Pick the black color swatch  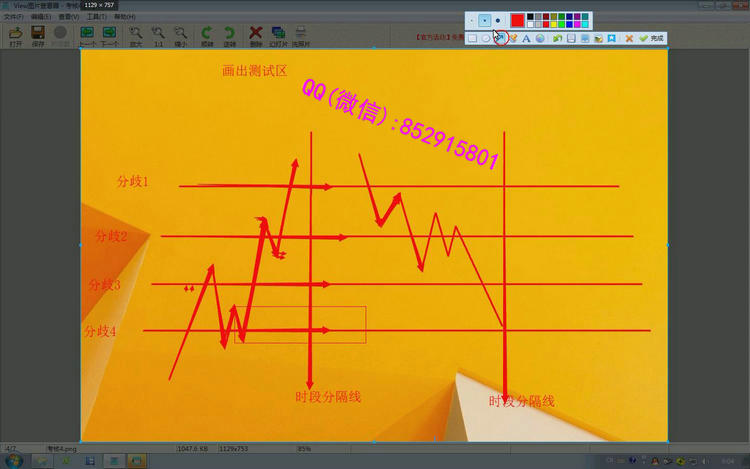532,16
